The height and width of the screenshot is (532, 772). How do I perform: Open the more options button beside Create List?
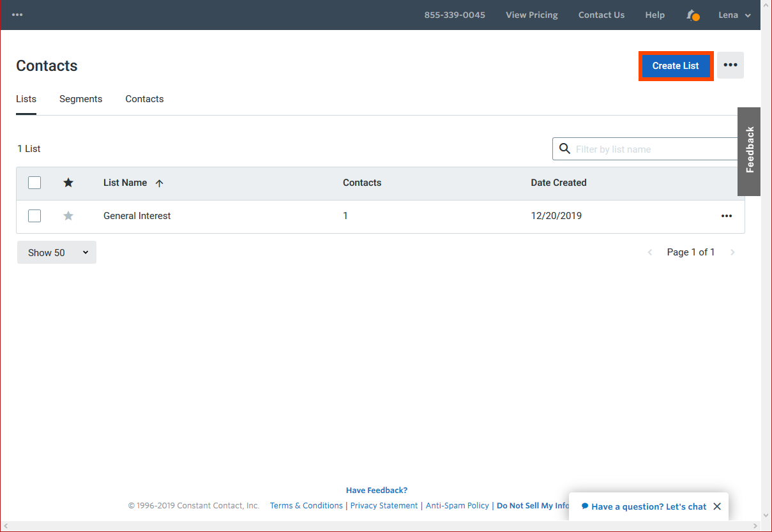[730, 65]
